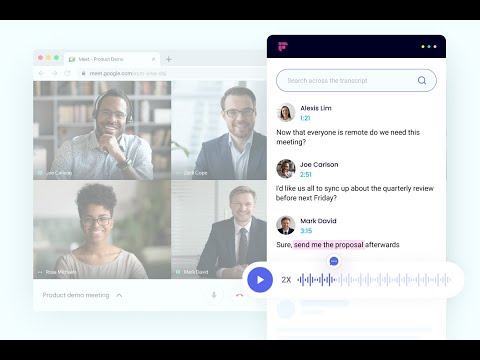Click Alexis Lim's avatar
Screen dimensions: 480x360
point(286,112)
